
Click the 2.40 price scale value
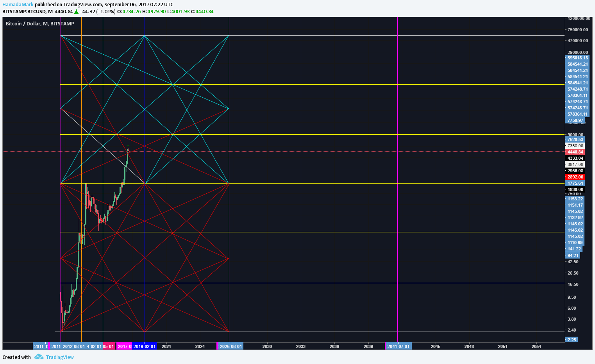tap(572, 330)
